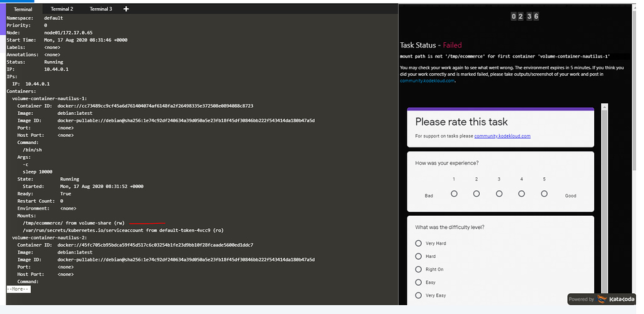Select Hard difficulty level
This screenshot has height=314, width=644.
pos(419,257)
